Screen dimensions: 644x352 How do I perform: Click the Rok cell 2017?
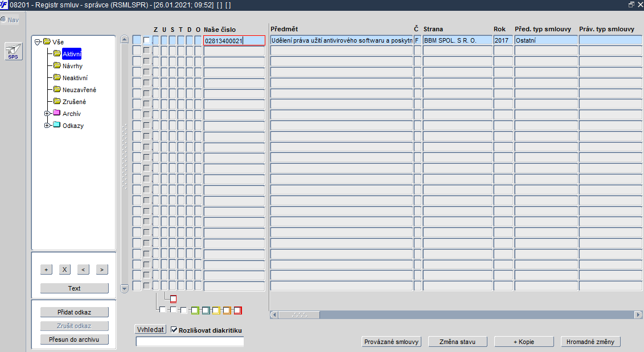click(503, 40)
